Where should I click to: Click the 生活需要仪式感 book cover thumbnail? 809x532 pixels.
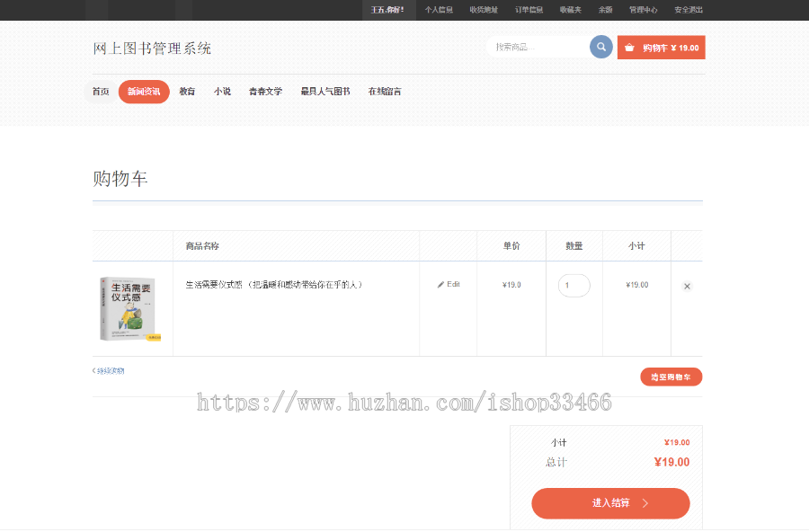click(x=127, y=308)
